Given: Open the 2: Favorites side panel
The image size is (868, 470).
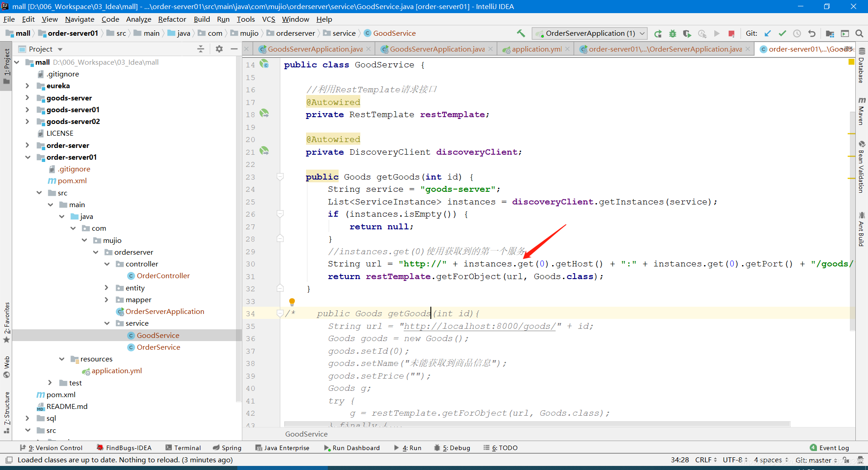Looking at the screenshot, I should tap(6, 322).
